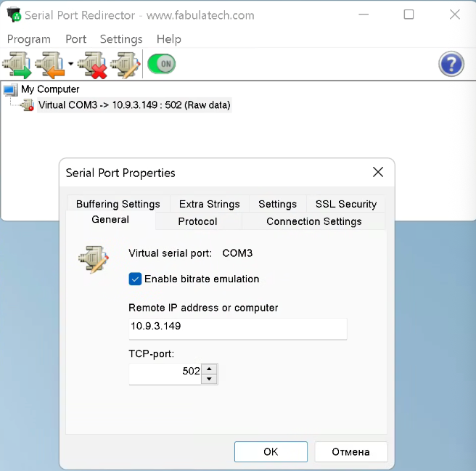Click the port with orange arrow icon

point(50,65)
